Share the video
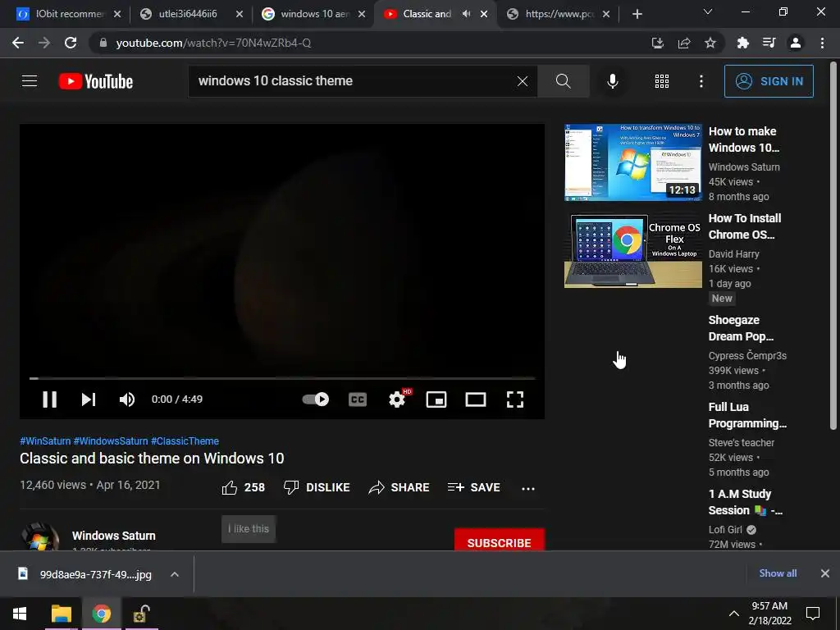Screen dimensions: 840x630 [399, 487]
